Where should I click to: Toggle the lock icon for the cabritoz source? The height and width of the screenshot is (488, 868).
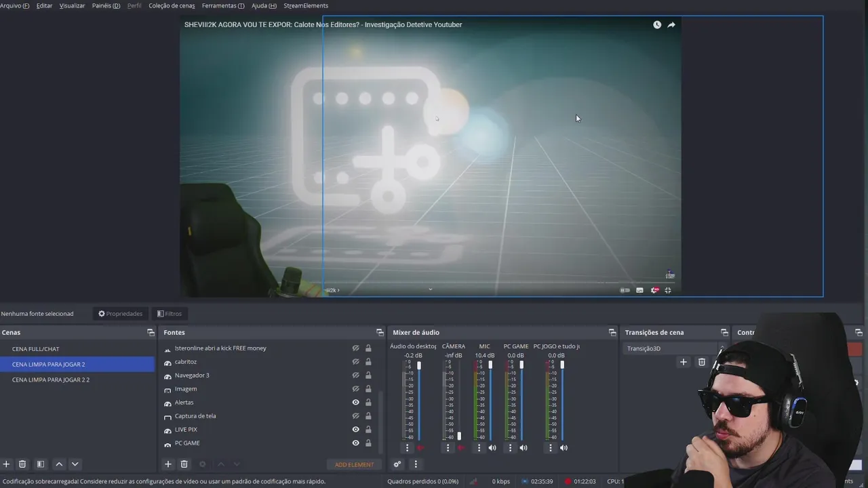[x=368, y=362]
